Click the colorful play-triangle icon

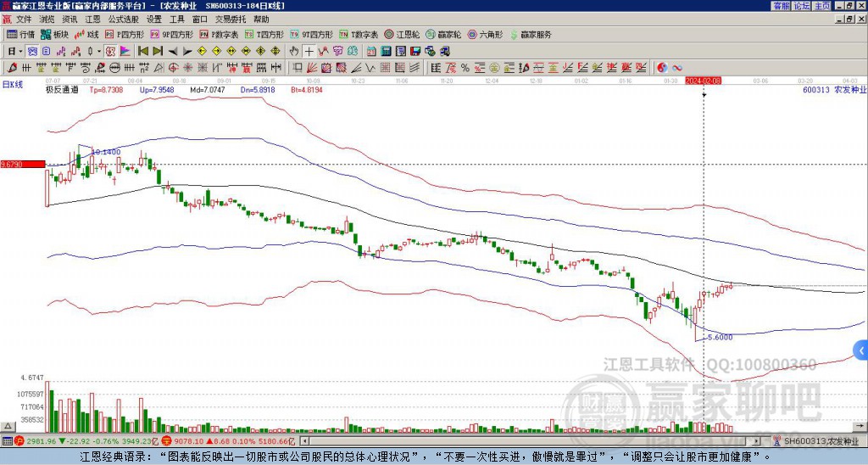pos(125,52)
